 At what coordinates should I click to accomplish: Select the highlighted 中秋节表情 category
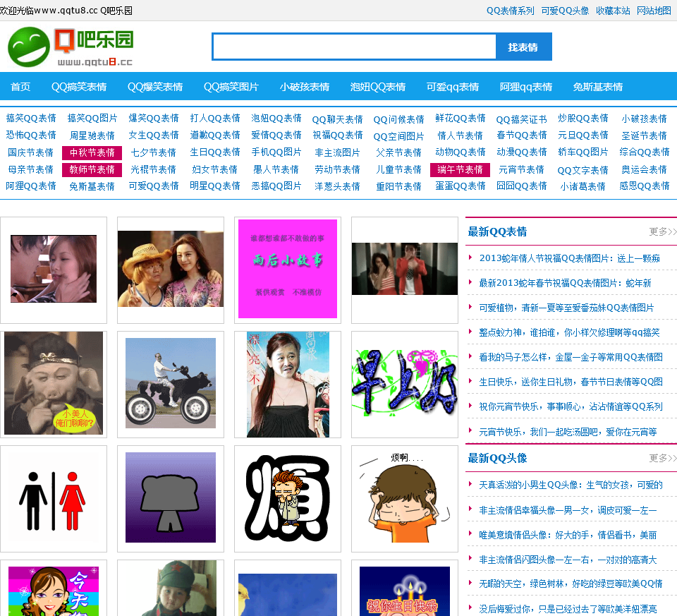tap(92, 153)
